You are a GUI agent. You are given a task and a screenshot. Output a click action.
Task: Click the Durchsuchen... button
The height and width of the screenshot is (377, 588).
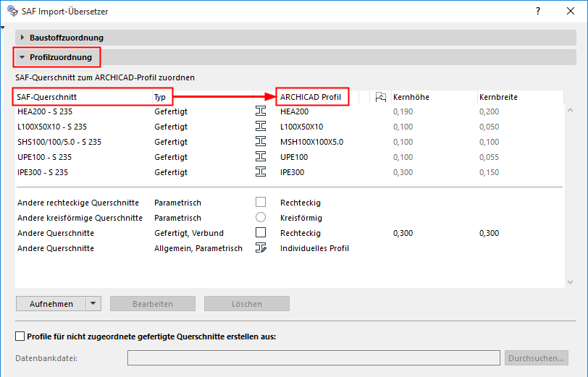(537, 358)
